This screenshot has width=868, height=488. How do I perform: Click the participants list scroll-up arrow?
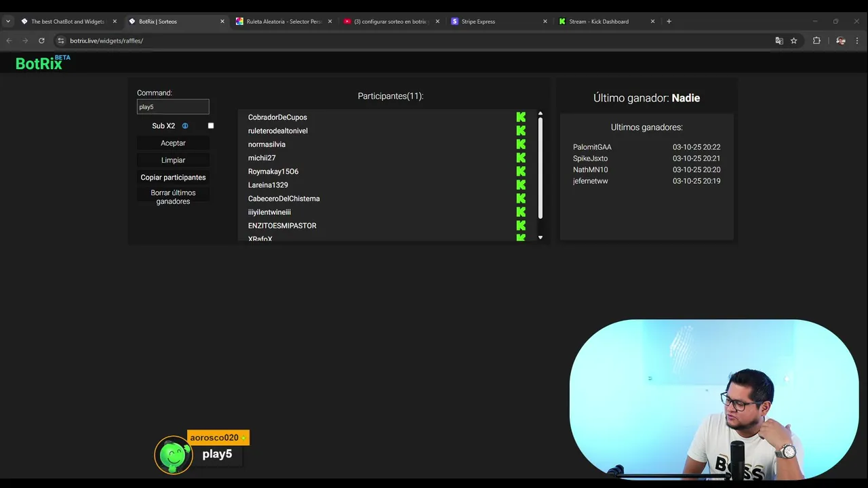pos(540,113)
